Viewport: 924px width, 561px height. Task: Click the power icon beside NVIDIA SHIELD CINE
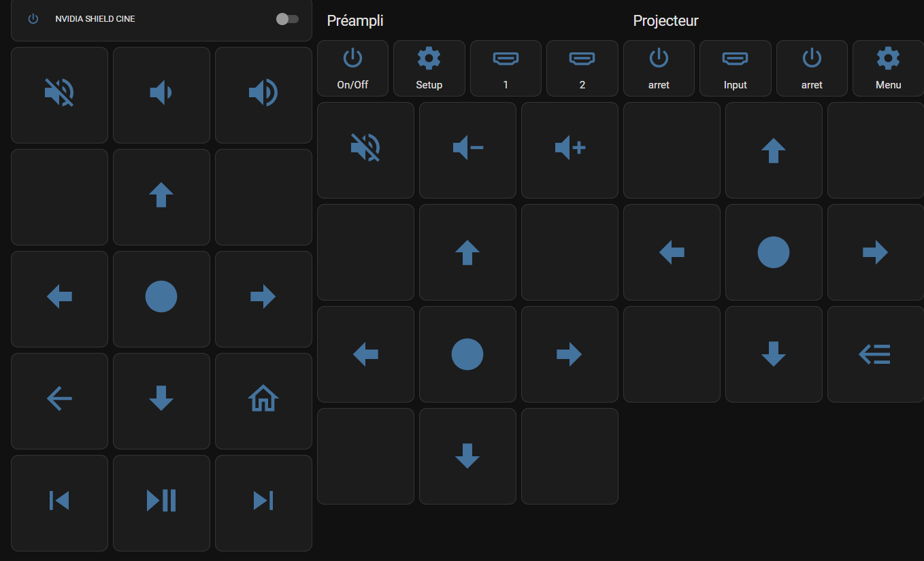pyautogui.click(x=33, y=19)
